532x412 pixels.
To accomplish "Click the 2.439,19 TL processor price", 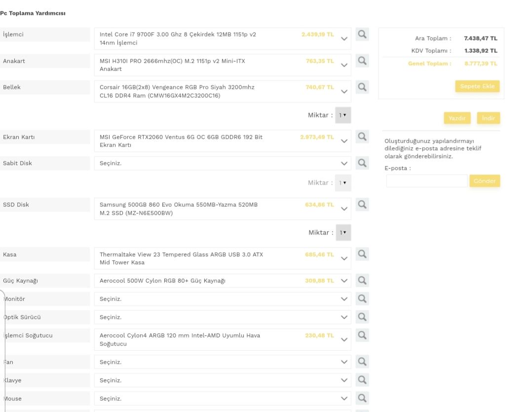I will click(x=318, y=34).
